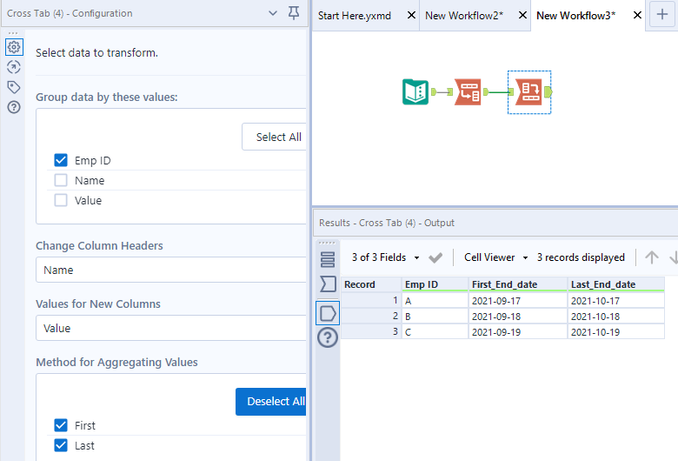Viewport: 678px width, 461px height.
Task: Select the output data anchor icon in results
Action: pyautogui.click(x=327, y=313)
